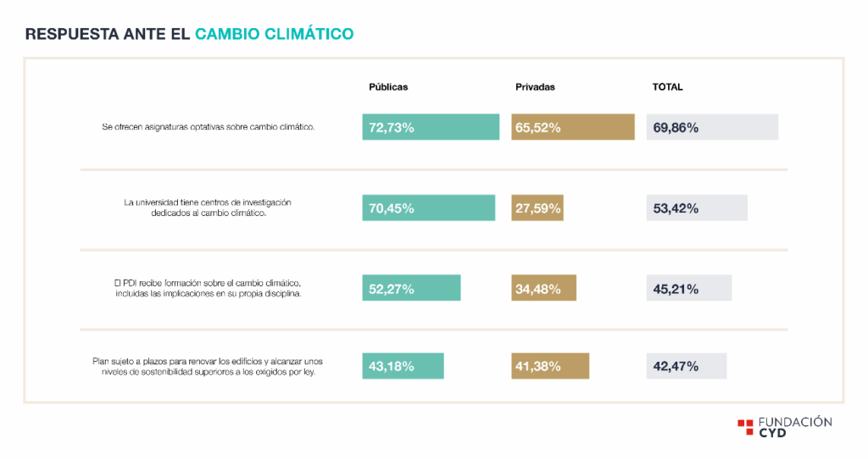
Task: Click the green 70,45% bar
Action: [428, 208]
